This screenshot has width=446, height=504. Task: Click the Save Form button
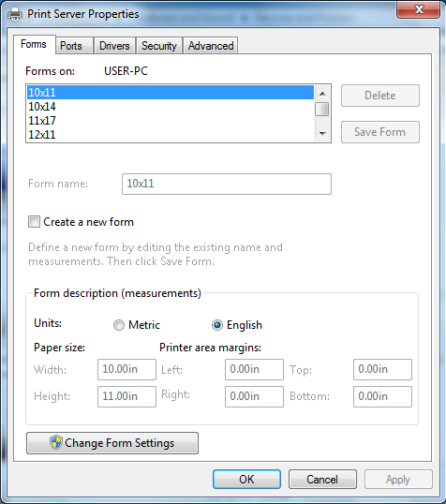pos(380,132)
